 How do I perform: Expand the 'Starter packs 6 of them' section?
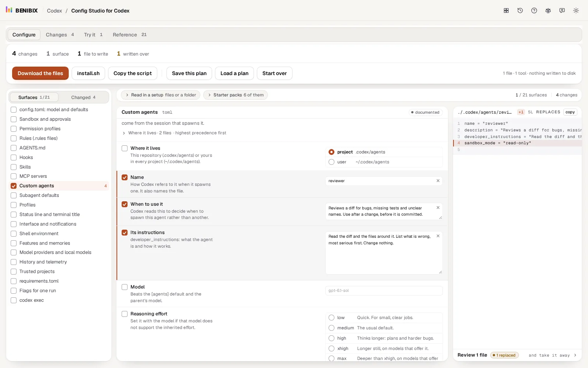236,95
